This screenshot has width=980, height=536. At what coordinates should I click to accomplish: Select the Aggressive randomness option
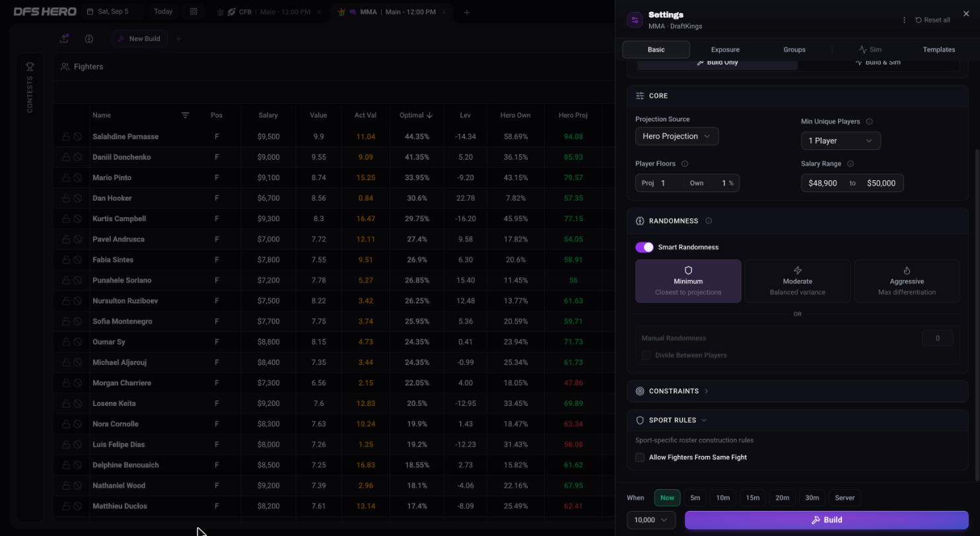click(x=907, y=281)
